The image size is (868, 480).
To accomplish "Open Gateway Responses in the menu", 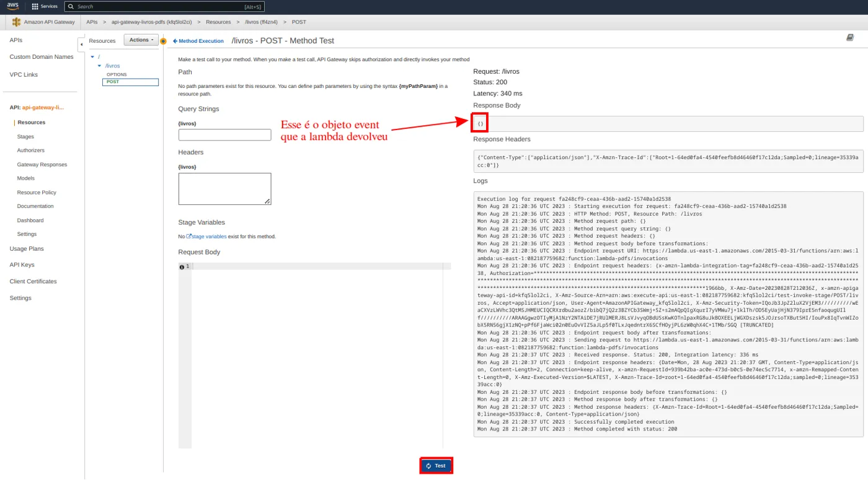I will 42,165.
